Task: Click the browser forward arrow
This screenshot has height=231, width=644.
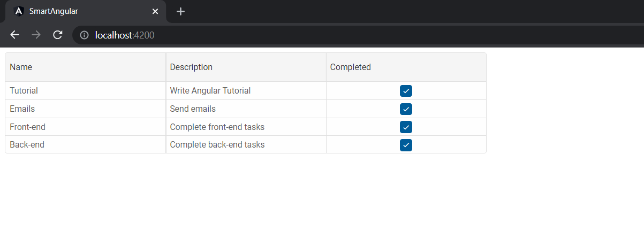Action: click(36, 35)
